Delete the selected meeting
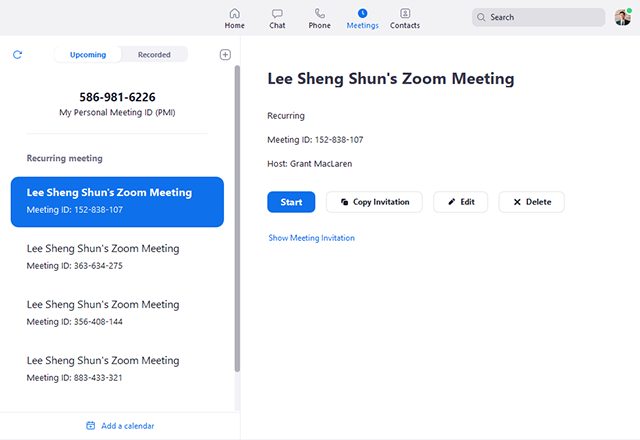This screenshot has height=440, width=640. [531, 202]
